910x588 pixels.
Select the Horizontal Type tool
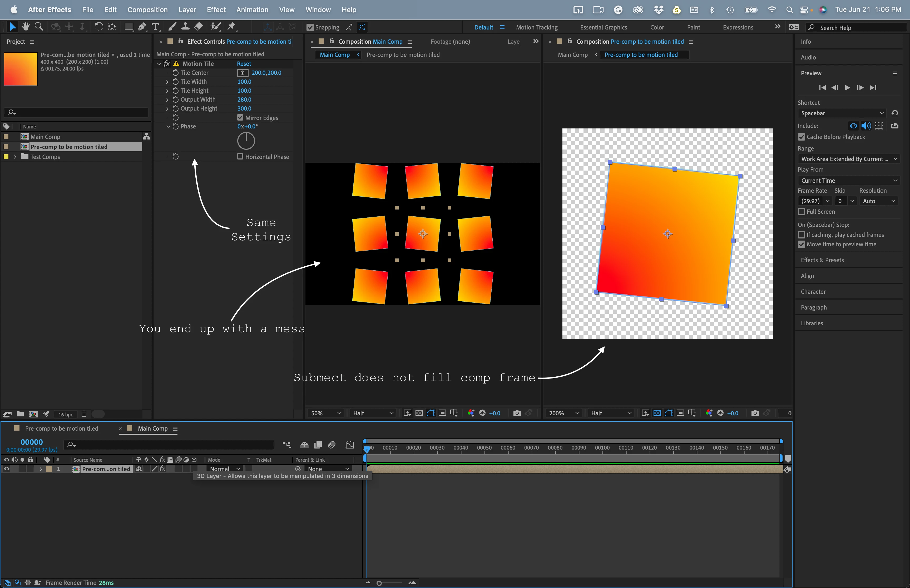click(155, 27)
